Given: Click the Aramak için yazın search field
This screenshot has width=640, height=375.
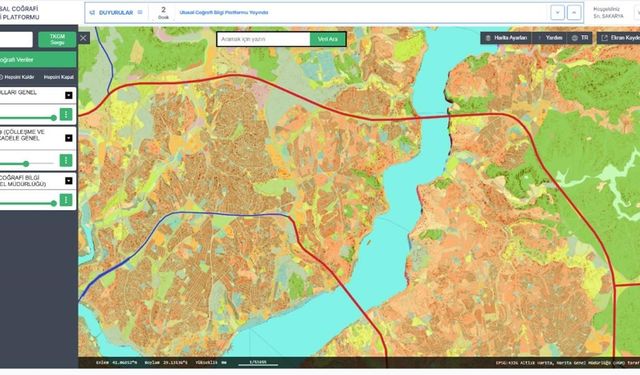Looking at the screenshot, I should coord(264,39).
